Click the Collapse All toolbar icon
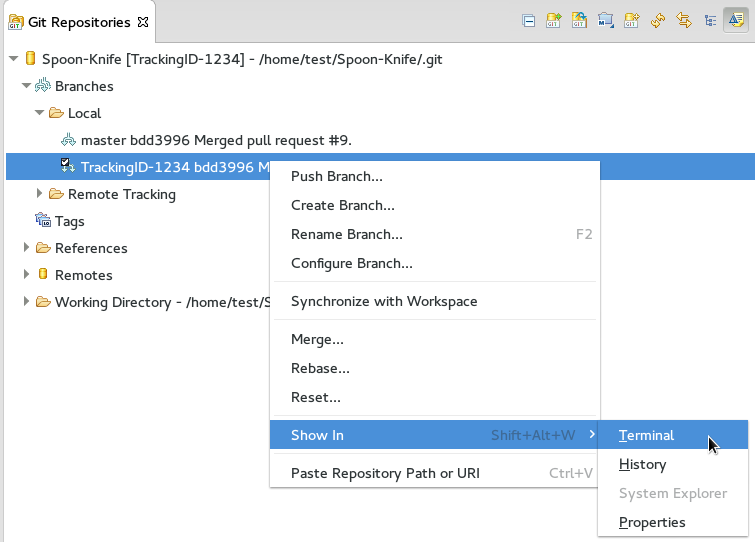This screenshot has width=755, height=542. 528,21
